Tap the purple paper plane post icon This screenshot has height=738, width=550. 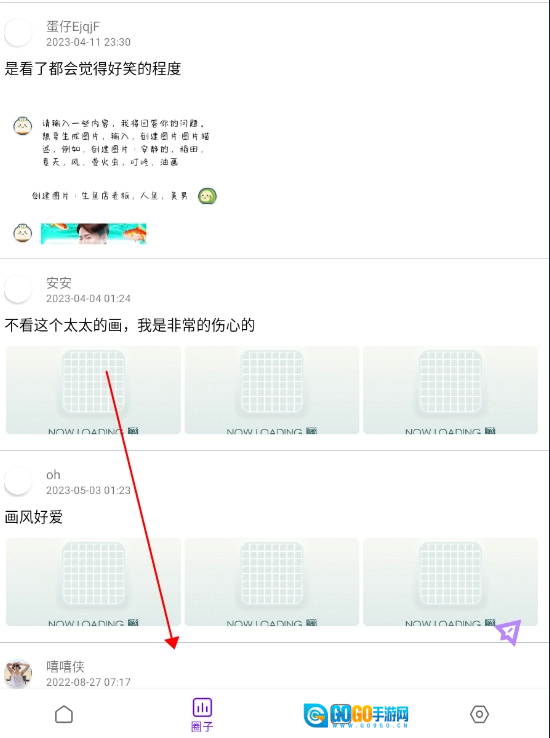click(x=510, y=632)
